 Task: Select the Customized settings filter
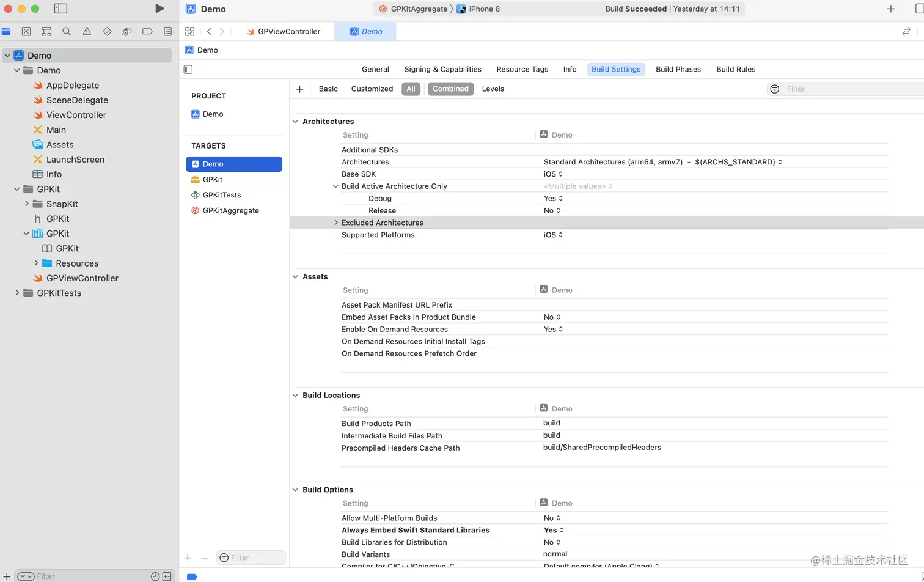(x=372, y=89)
